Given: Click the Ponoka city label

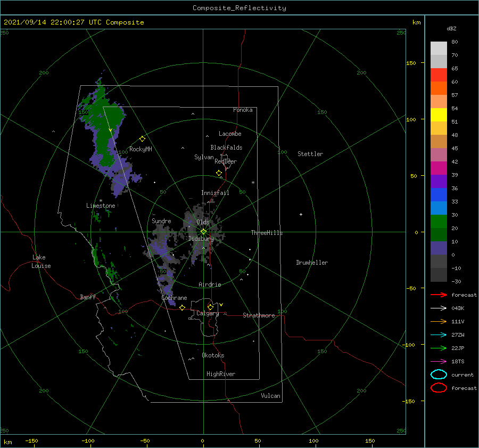Looking at the screenshot, I should coord(243,110).
